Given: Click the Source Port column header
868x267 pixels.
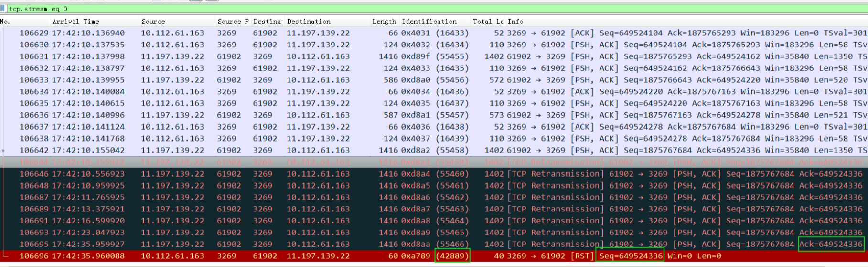Looking at the screenshot, I should pos(233,22).
